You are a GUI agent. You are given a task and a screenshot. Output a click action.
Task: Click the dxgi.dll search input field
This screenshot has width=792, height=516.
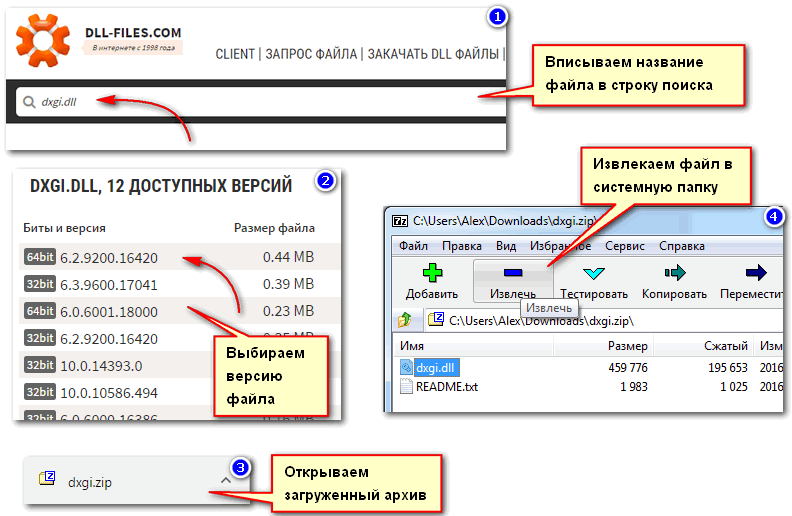pyautogui.click(x=261, y=102)
